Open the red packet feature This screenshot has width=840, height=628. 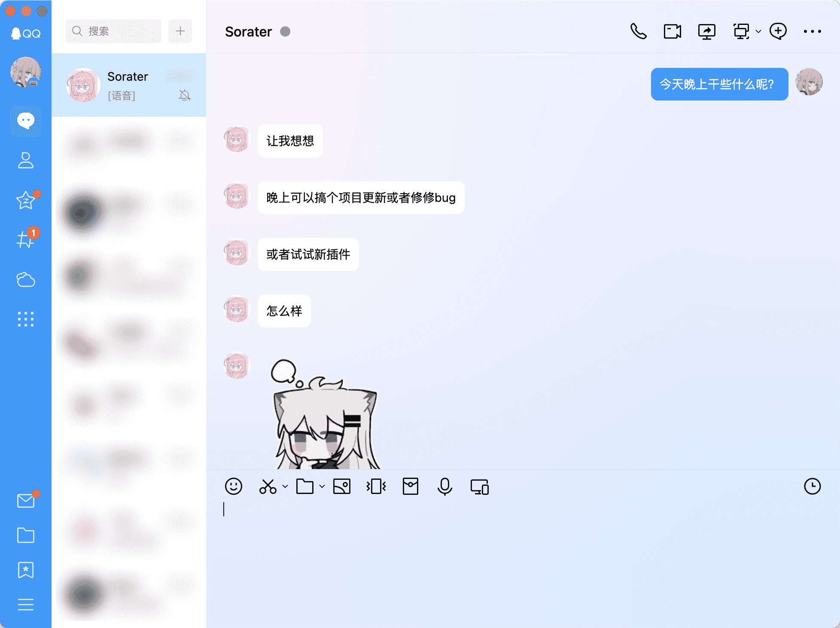click(x=410, y=487)
